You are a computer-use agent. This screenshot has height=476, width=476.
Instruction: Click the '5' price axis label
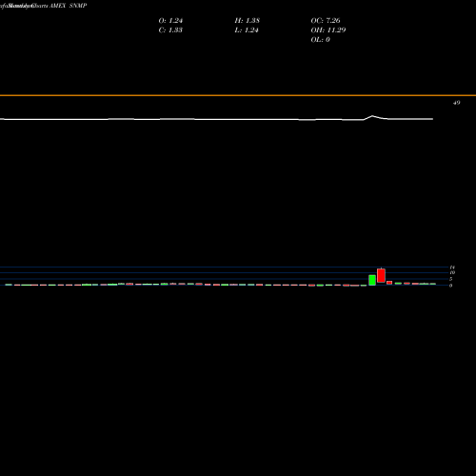(450, 279)
